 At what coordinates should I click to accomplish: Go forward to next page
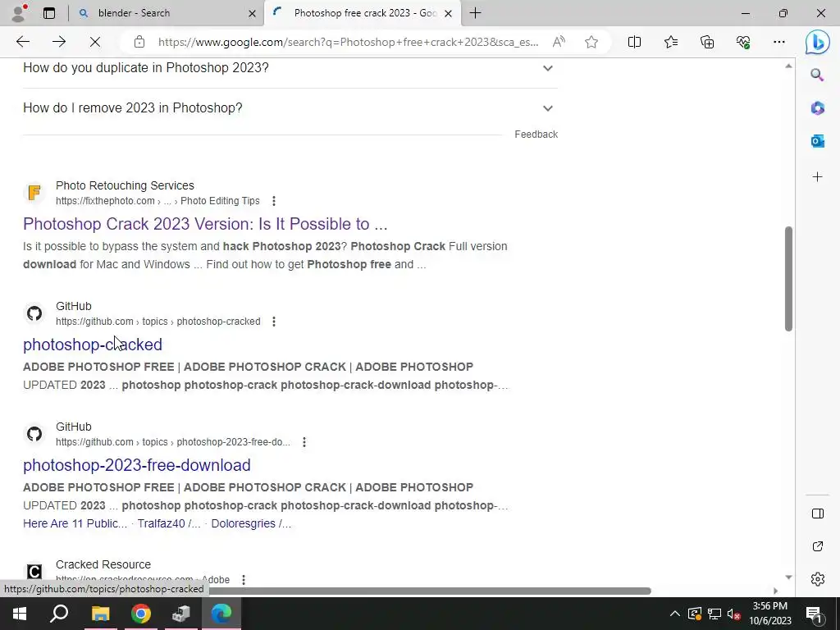click(59, 42)
